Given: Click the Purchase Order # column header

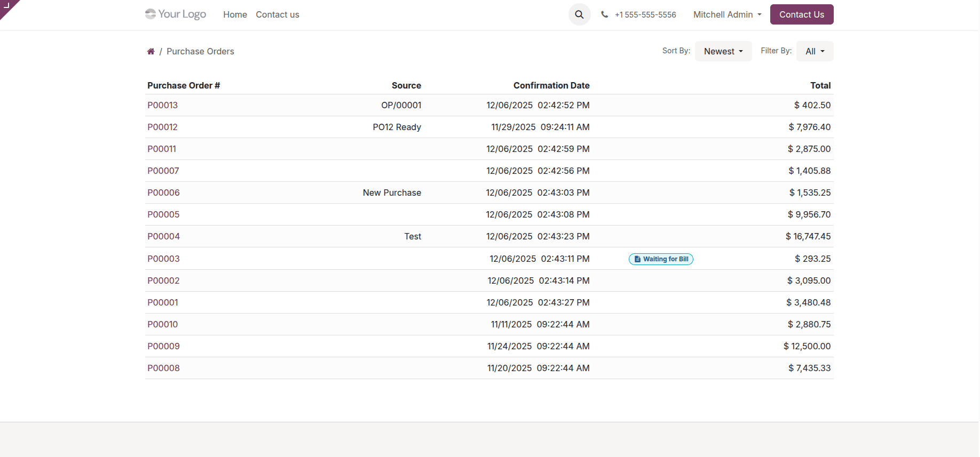Looking at the screenshot, I should [184, 85].
